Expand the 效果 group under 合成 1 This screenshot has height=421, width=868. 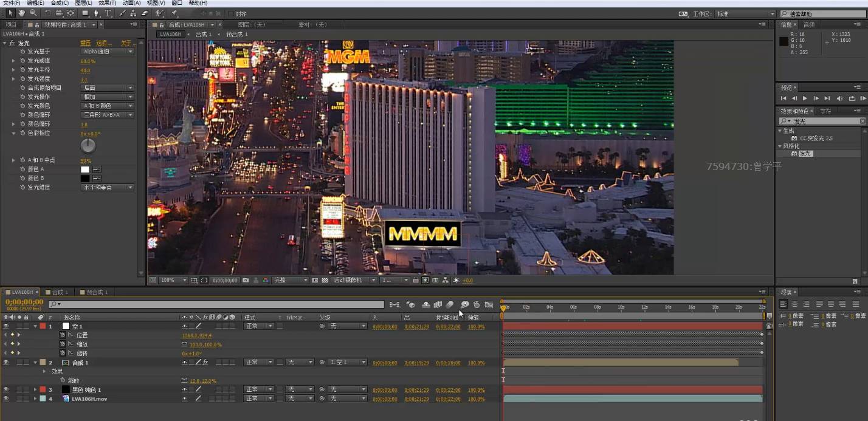coord(44,371)
